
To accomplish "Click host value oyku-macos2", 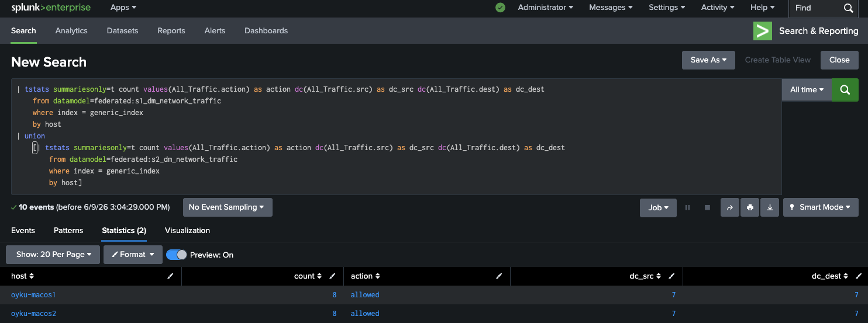I will tap(33, 314).
